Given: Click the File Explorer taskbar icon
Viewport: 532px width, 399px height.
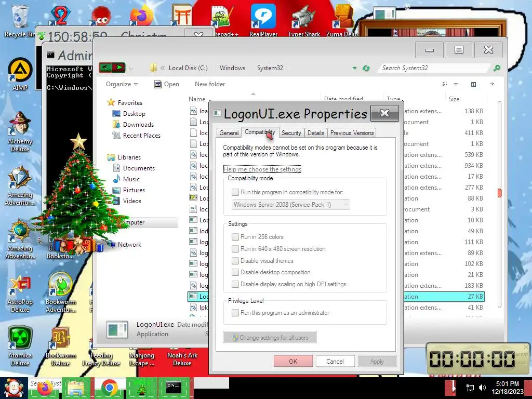Looking at the screenshot, I should click(77, 388).
